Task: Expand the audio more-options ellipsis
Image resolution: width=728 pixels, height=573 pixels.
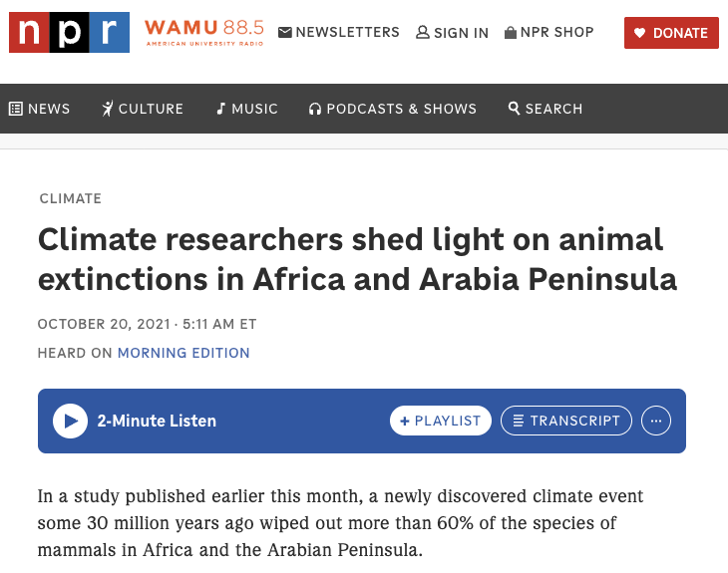Action: click(655, 421)
